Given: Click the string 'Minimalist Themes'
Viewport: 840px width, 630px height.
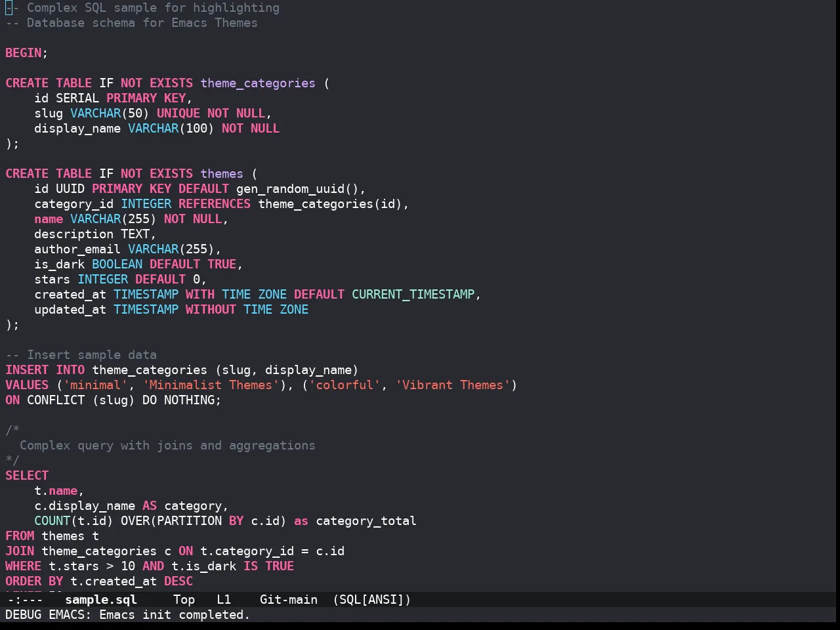Looking at the screenshot, I should (211, 385).
